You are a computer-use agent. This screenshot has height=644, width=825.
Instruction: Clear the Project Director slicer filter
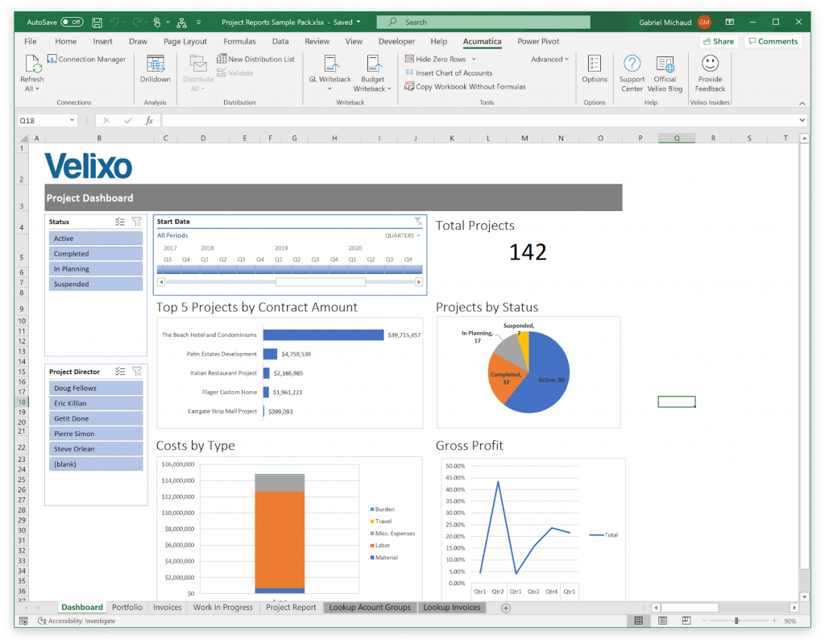137,372
